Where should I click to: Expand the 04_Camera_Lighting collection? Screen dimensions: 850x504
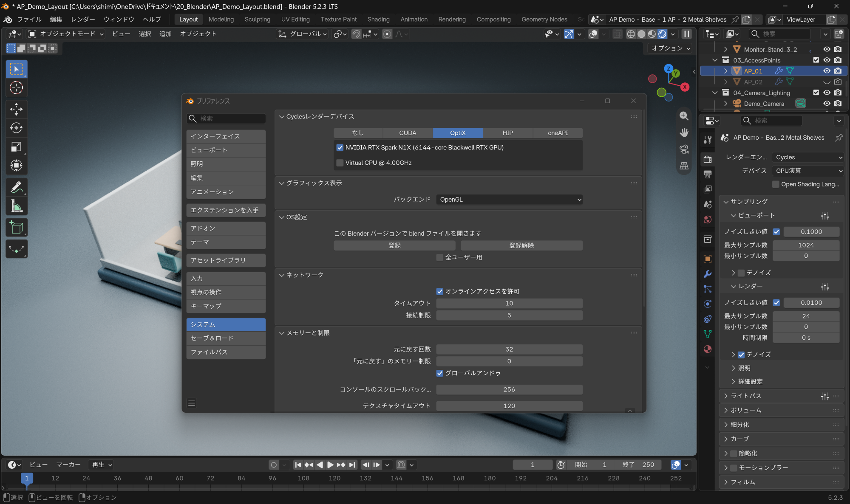(x=715, y=93)
